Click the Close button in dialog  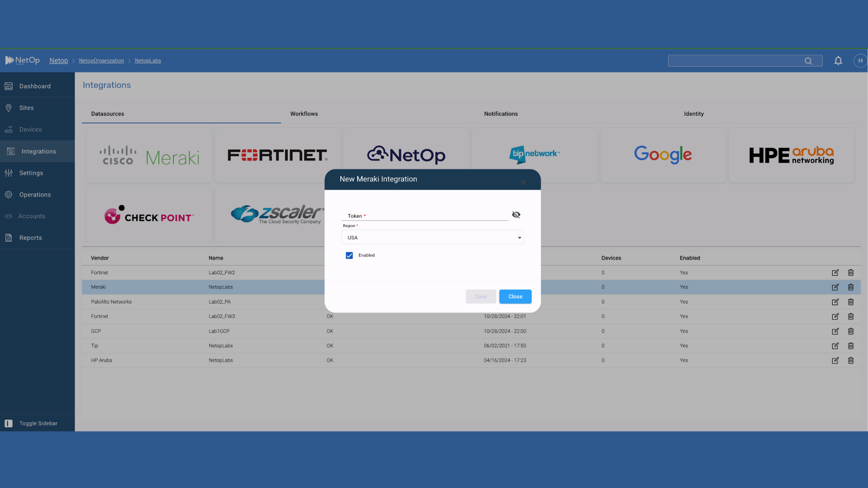pos(515,296)
